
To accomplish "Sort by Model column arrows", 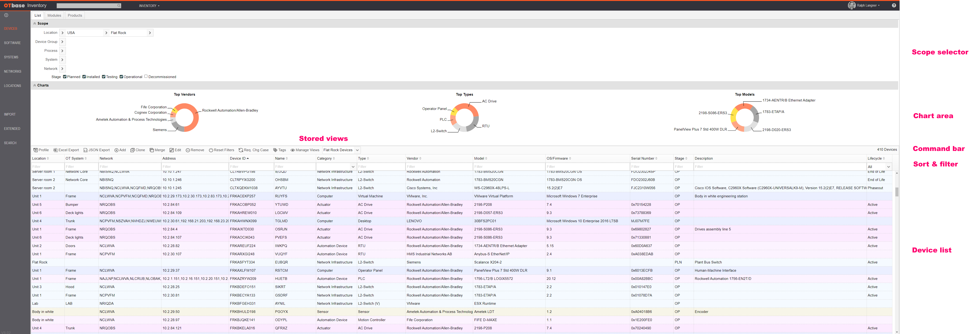I will [x=486, y=159].
